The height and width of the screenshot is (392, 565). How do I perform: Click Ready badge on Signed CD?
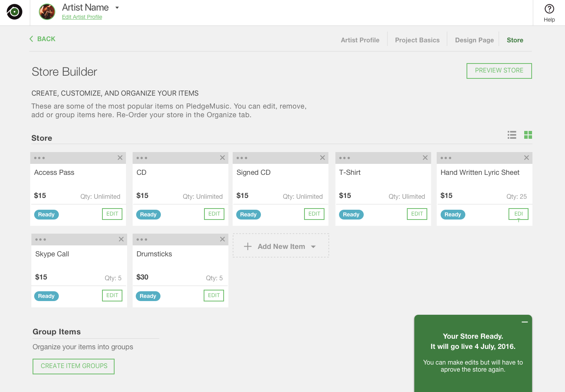248,214
